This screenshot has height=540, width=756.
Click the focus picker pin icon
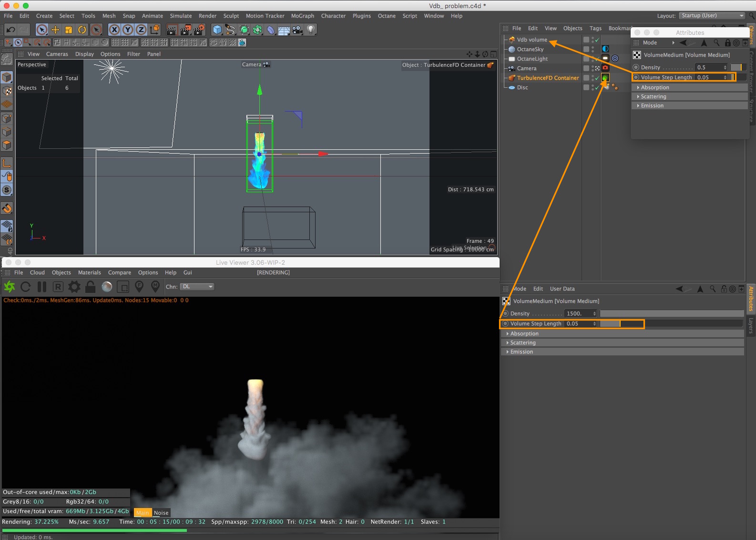coord(139,287)
